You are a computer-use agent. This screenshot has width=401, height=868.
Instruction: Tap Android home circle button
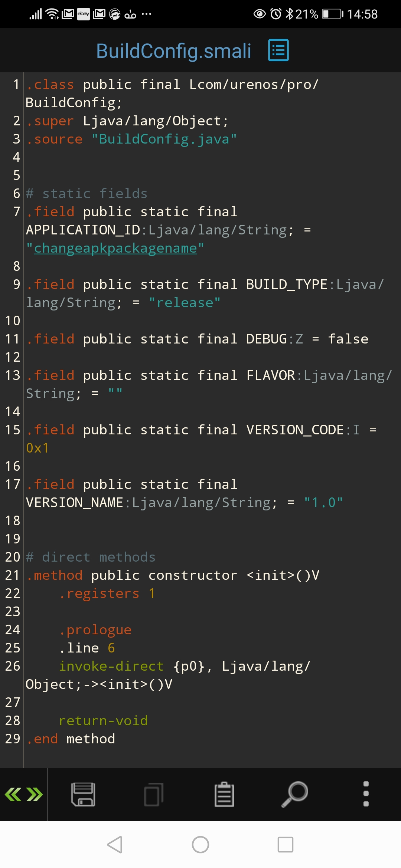(x=200, y=845)
